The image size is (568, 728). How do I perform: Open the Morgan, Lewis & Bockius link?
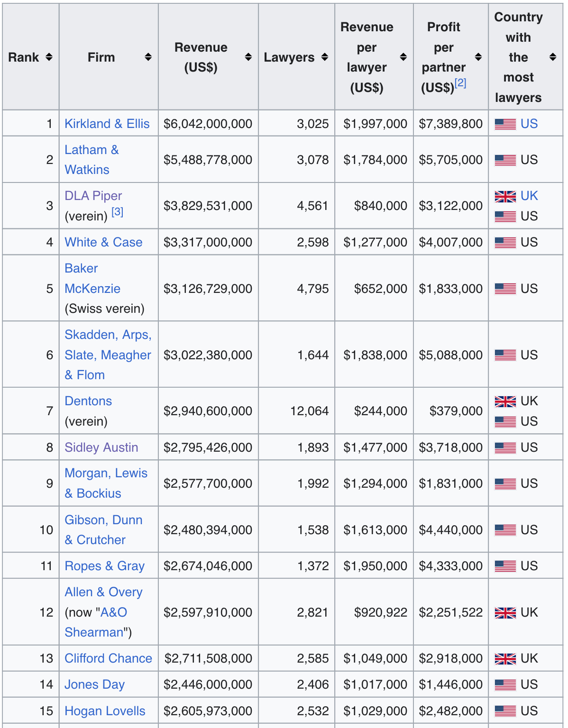(x=106, y=483)
